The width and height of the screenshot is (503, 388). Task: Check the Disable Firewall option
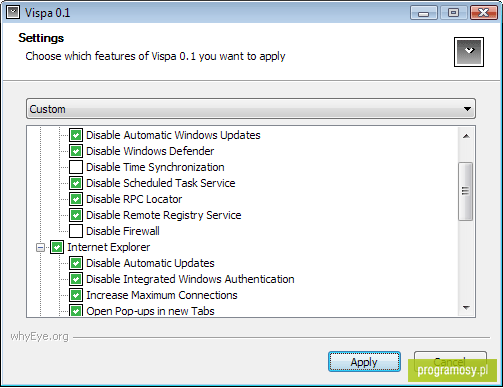(76, 231)
